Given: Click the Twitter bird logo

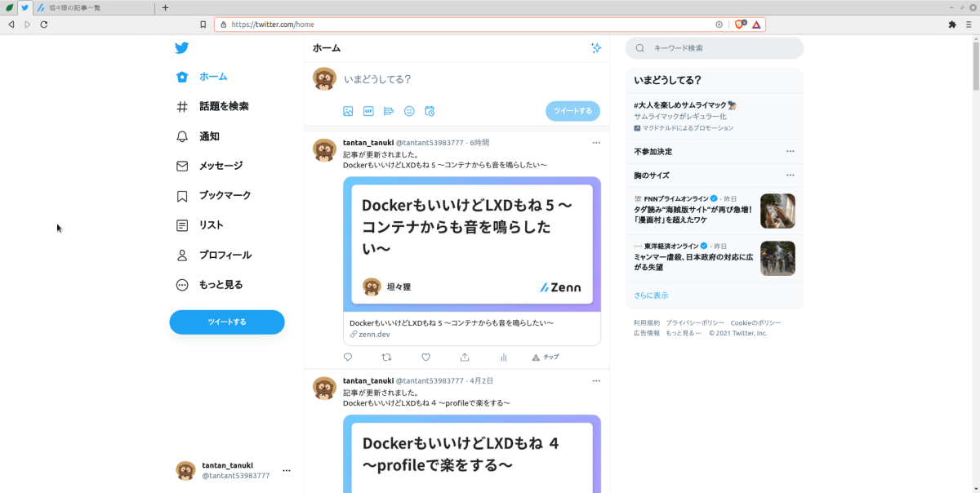Looking at the screenshot, I should 182,47.
